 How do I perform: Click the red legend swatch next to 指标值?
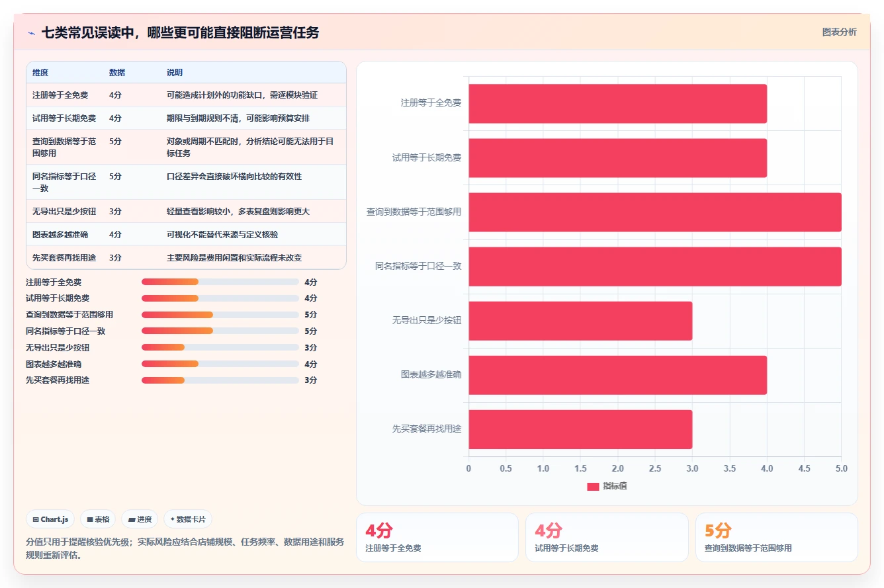[593, 486]
